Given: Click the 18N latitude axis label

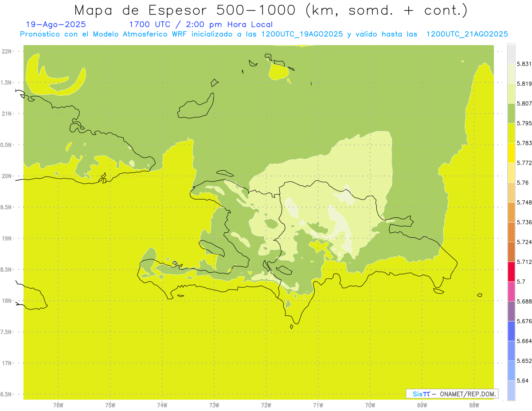Looking at the screenshot, I should (x=7, y=301).
